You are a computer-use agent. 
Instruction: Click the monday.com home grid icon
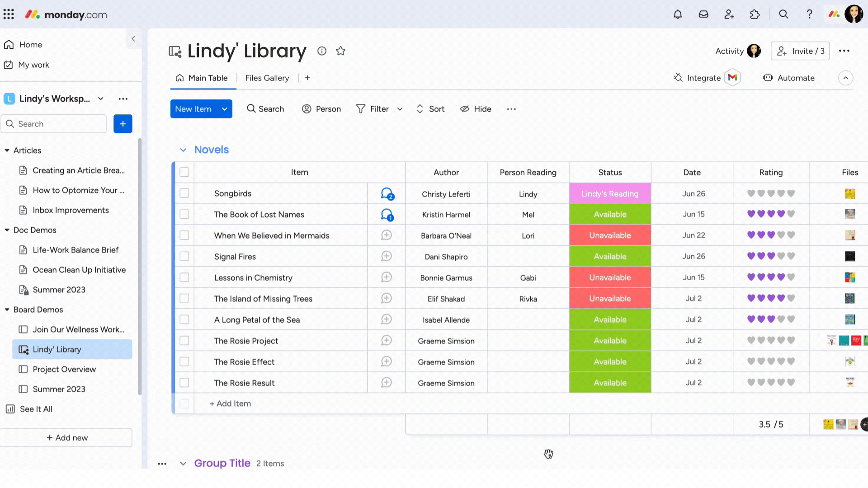pyautogui.click(x=9, y=14)
